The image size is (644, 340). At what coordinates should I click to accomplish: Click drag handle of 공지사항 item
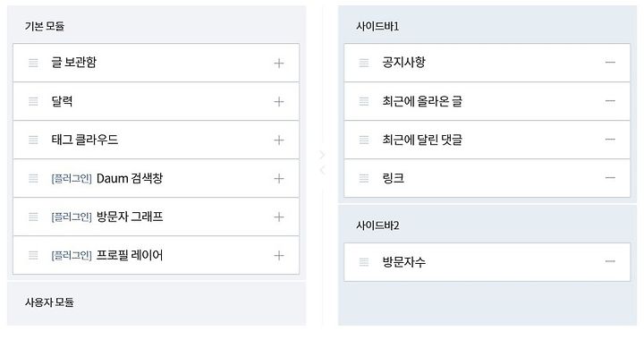point(364,63)
